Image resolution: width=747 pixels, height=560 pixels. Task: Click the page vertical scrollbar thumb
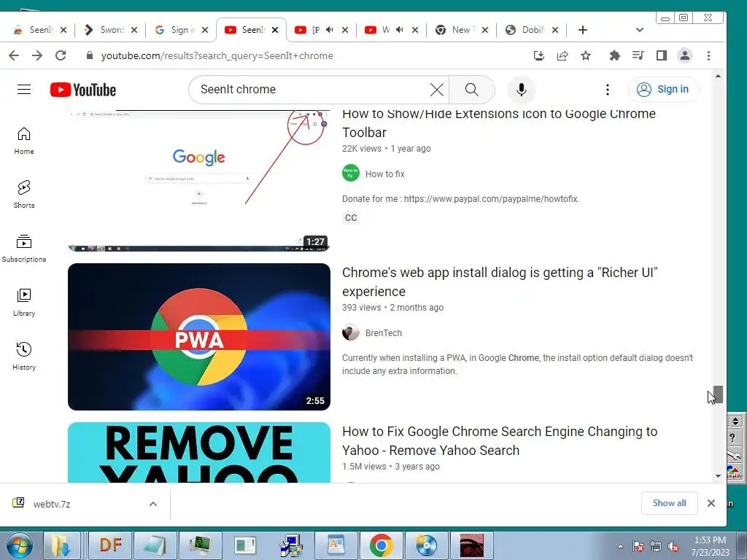coord(718,394)
